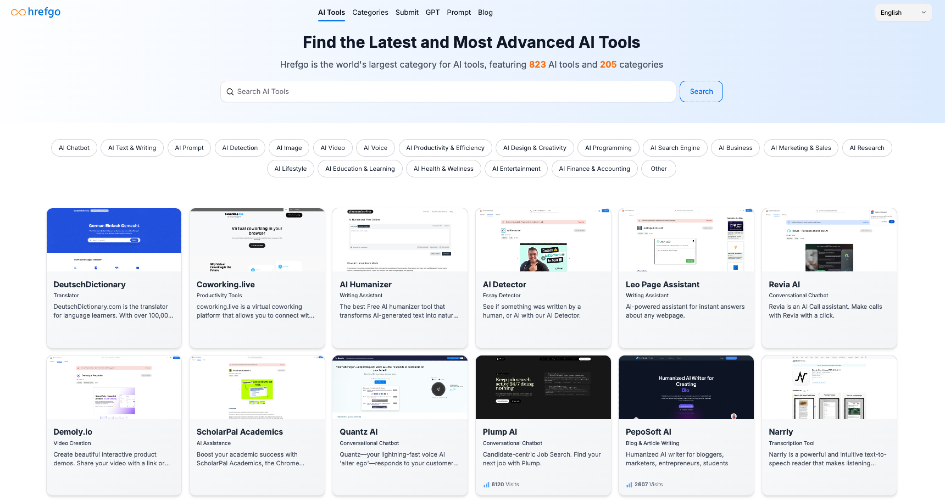Click the Search AI Tools field
The height and width of the screenshot is (500, 945).
(448, 92)
